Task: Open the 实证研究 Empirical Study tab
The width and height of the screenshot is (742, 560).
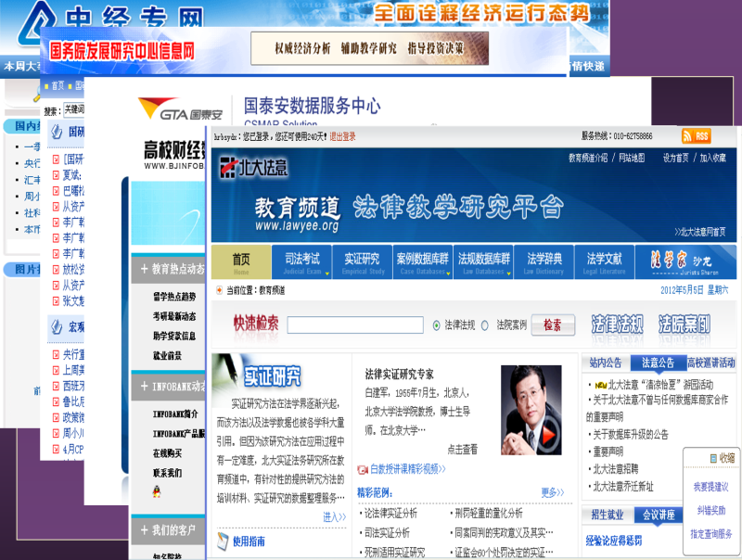Action: pyautogui.click(x=362, y=262)
